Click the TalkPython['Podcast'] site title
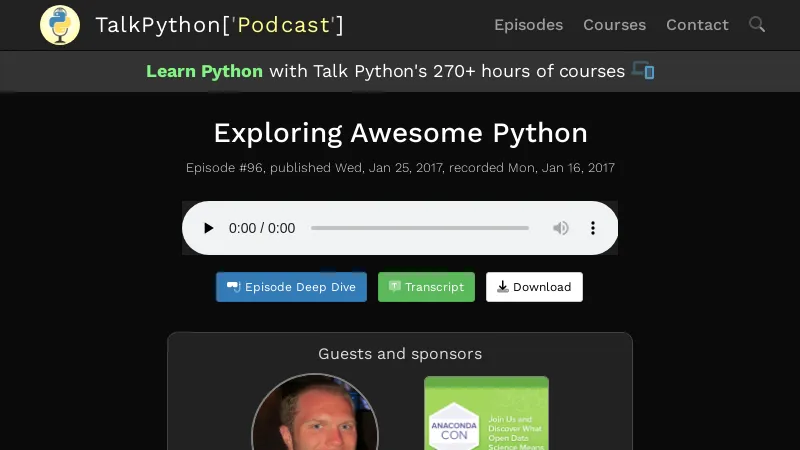Viewport: 800px width, 450px height. [219, 25]
